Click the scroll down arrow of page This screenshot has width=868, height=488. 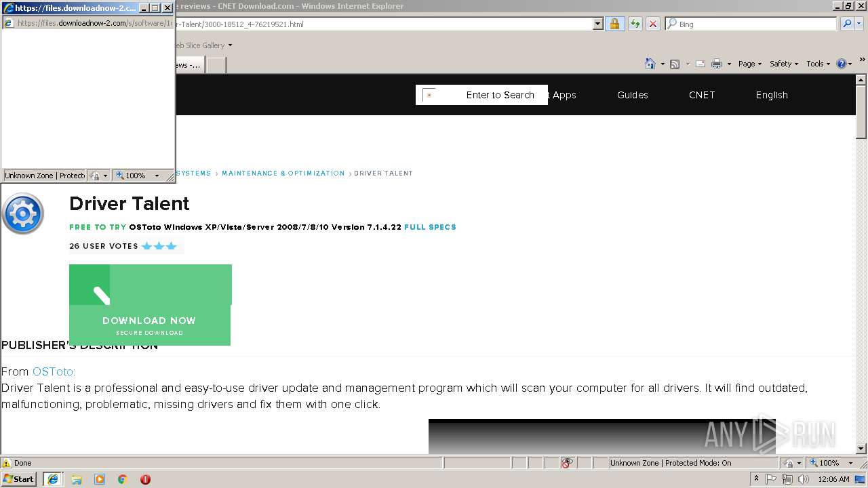click(861, 449)
